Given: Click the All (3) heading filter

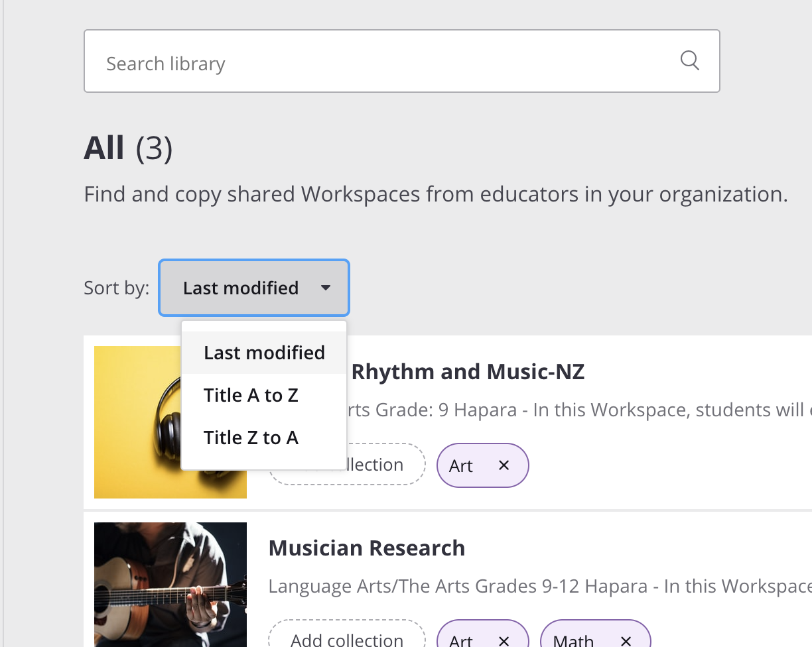Looking at the screenshot, I should 127,147.
